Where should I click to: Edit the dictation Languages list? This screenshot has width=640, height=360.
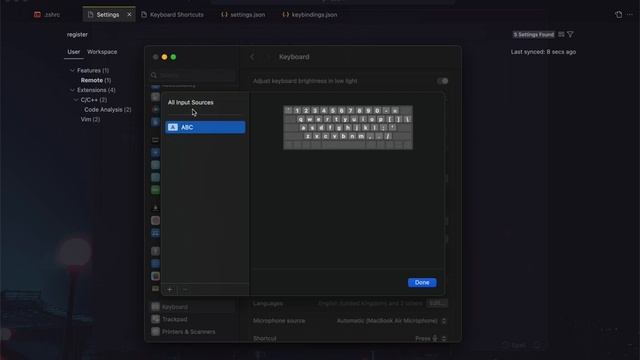click(x=437, y=303)
